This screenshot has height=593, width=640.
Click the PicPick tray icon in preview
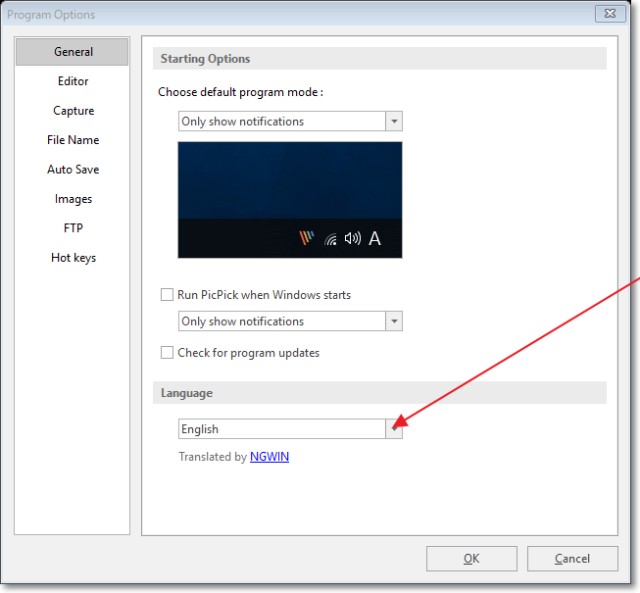click(x=307, y=238)
